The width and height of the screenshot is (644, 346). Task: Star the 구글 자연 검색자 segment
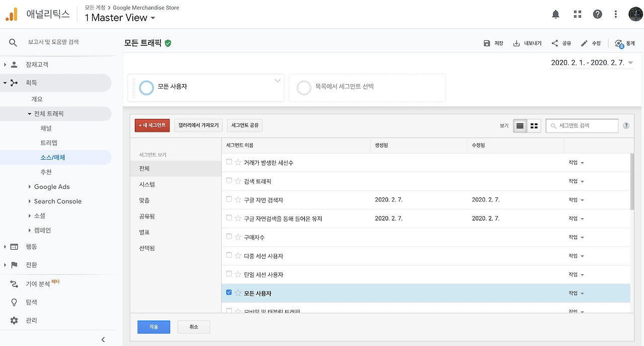coord(238,200)
